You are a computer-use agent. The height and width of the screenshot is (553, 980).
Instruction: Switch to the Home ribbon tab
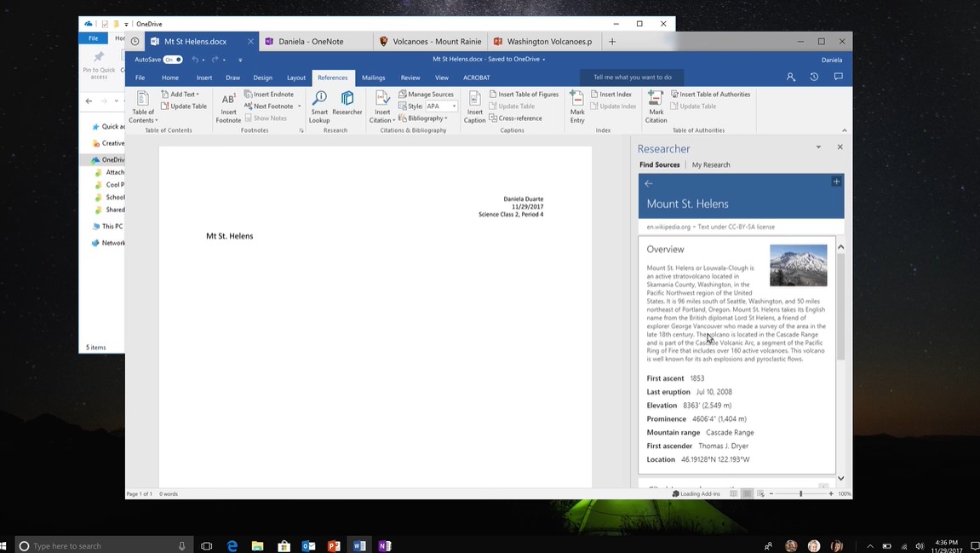point(170,78)
